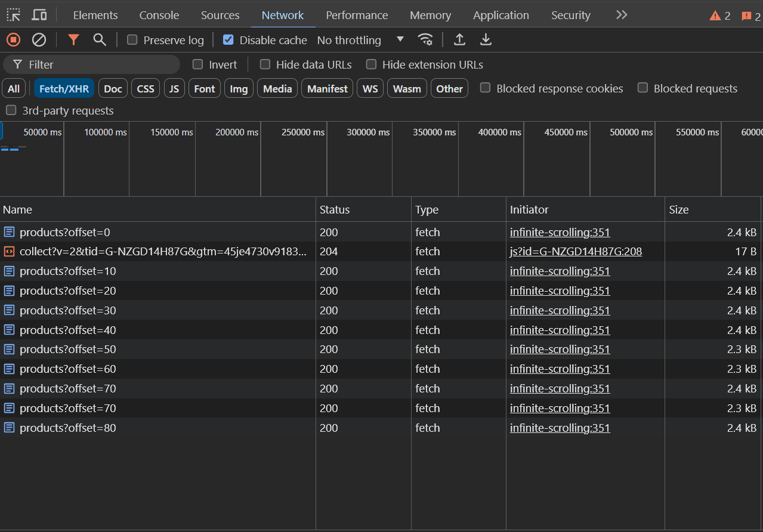
Task: Open the No throttling dropdown
Action: pos(360,40)
